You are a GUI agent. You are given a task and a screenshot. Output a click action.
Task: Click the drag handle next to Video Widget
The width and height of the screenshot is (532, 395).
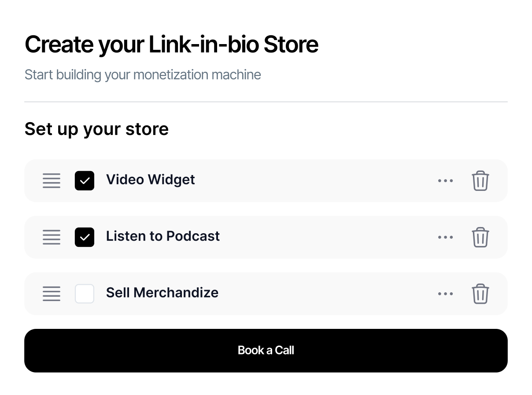pos(52,181)
